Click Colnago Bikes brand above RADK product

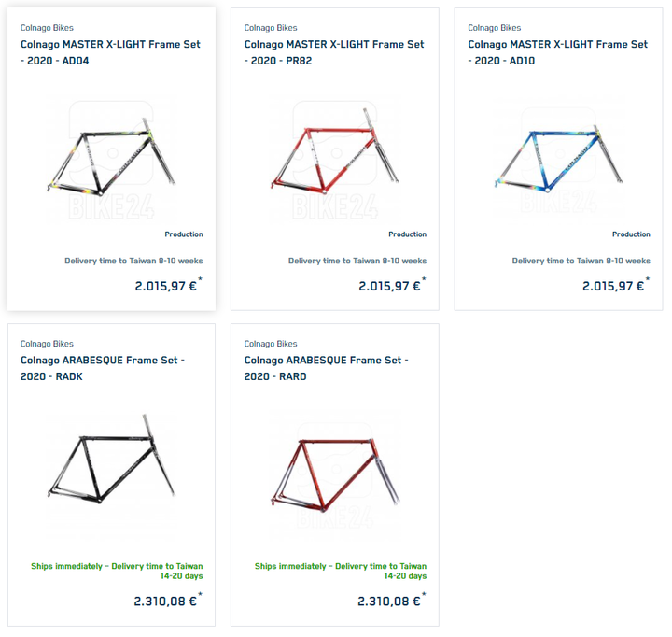48,344
